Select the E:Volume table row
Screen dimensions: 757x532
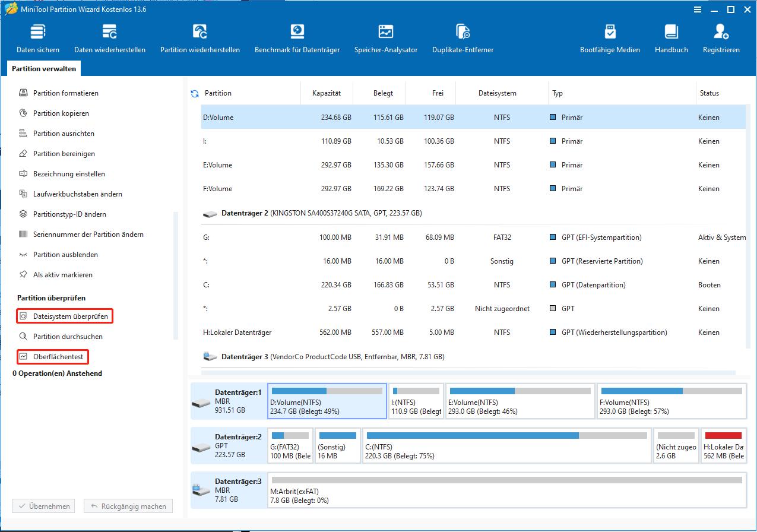coord(473,165)
